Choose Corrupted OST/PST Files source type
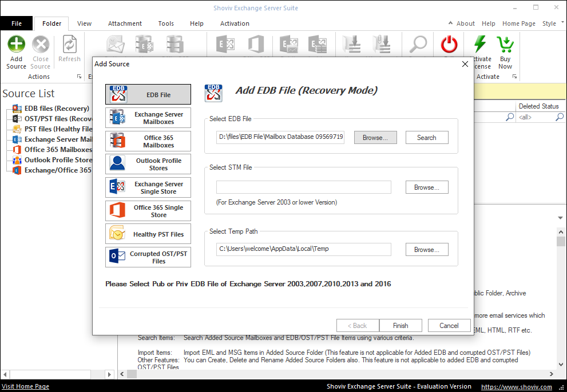The height and width of the screenshot is (392, 567). click(148, 257)
